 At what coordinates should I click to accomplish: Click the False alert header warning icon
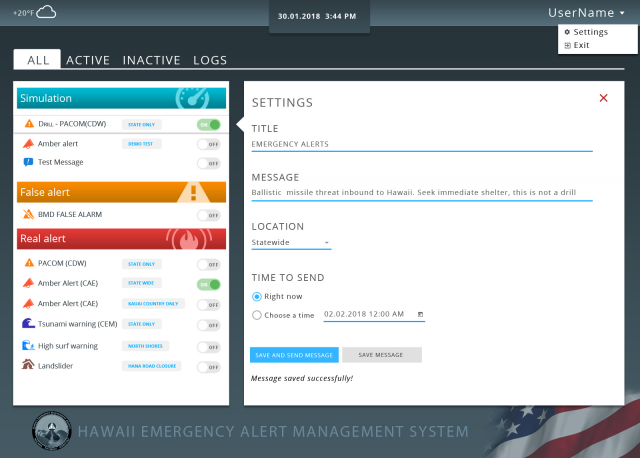click(193, 192)
